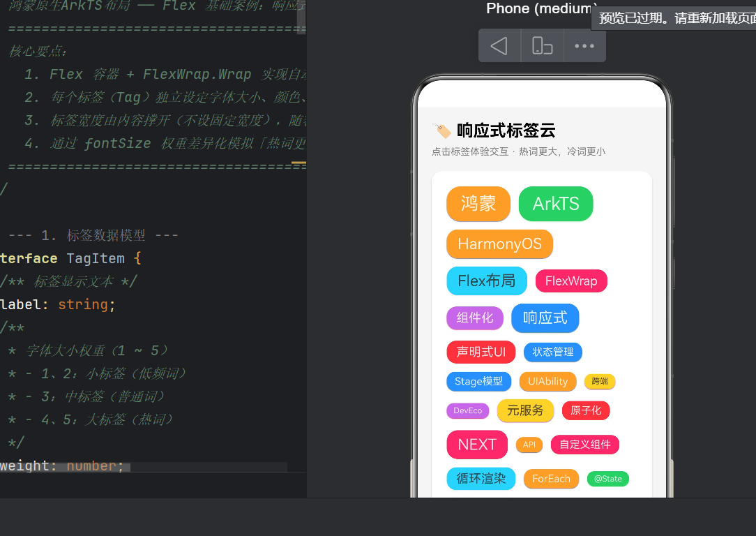The height and width of the screenshot is (536, 756).
Task: Tap the 状态管理 tag
Action: pyautogui.click(x=553, y=352)
